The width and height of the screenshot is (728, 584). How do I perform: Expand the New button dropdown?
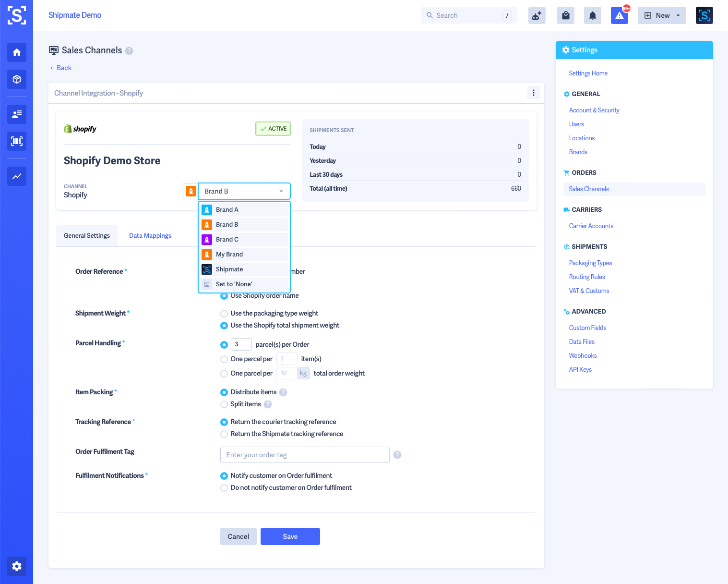(x=678, y=15)
